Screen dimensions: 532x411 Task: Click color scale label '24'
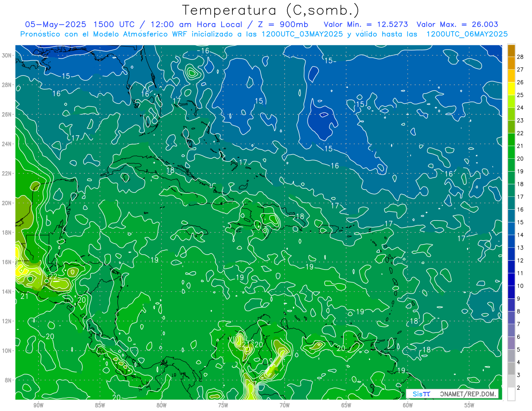tap(520, 108)
